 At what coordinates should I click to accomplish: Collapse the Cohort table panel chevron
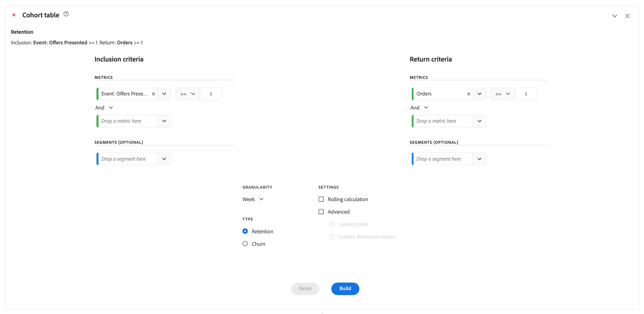(614, 16)
